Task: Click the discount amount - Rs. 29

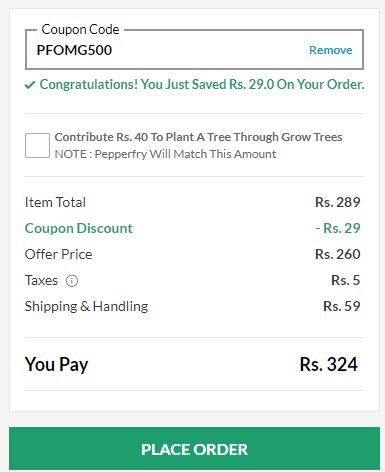Action: coord(338,228)
